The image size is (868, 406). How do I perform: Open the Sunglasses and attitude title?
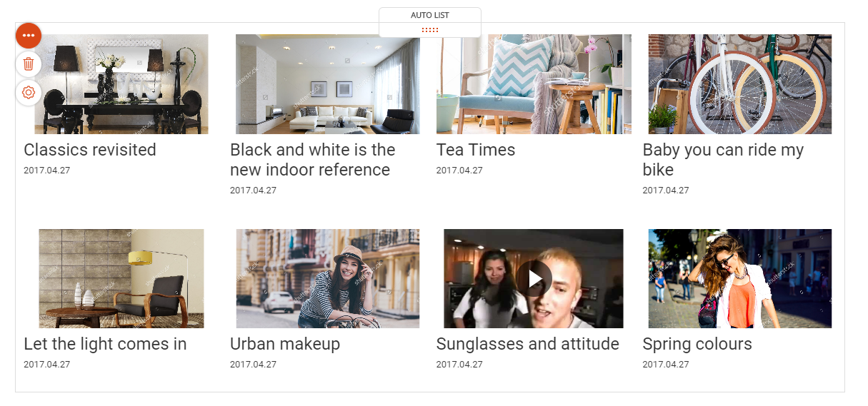click(x=528, y=344)
